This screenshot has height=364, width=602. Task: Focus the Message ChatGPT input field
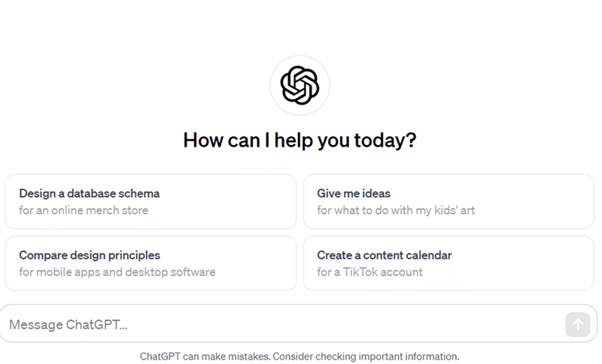tap(299, 323)
